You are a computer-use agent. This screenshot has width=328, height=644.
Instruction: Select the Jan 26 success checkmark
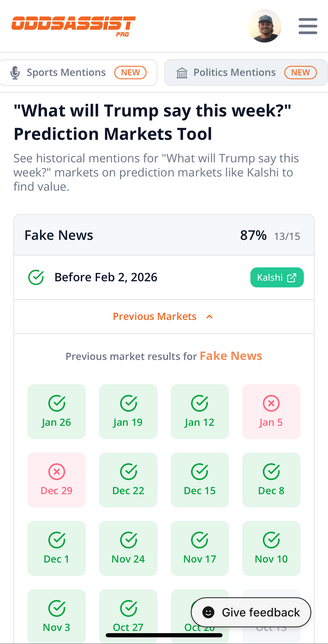click(56, 403)
